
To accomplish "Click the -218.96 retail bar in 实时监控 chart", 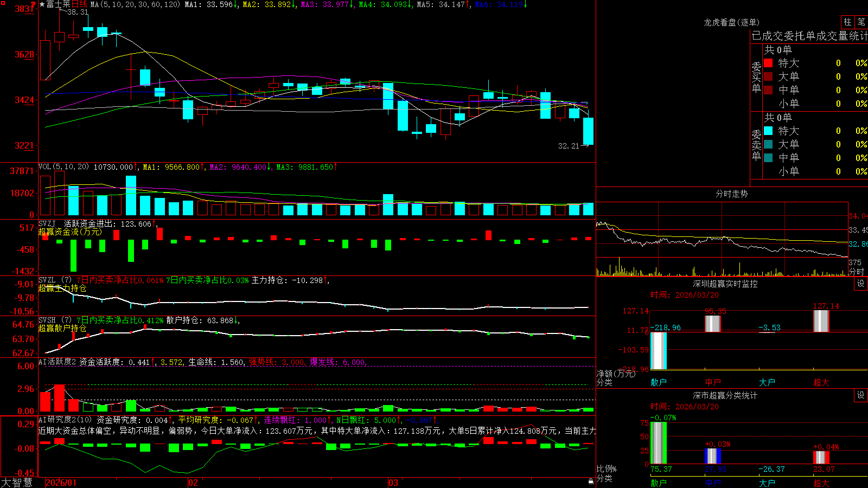I will tap(659, 351).
